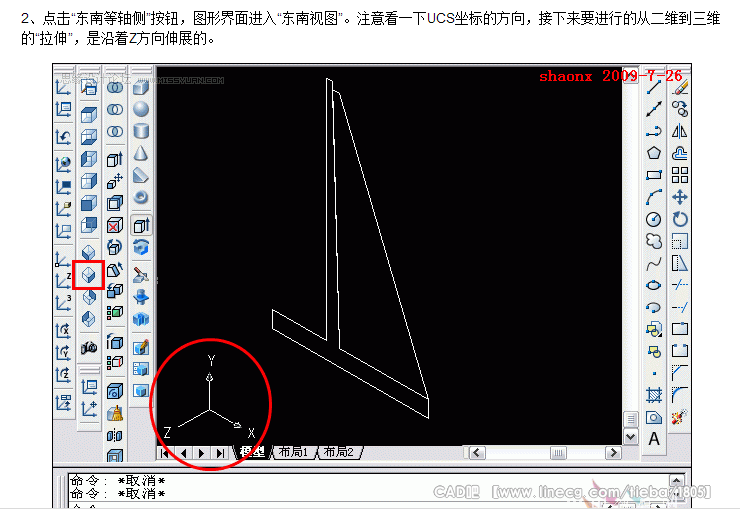Switch to the 布局2 layout tab
The width and height of the screenshot is (740, 509).
(x=339, y=452)
